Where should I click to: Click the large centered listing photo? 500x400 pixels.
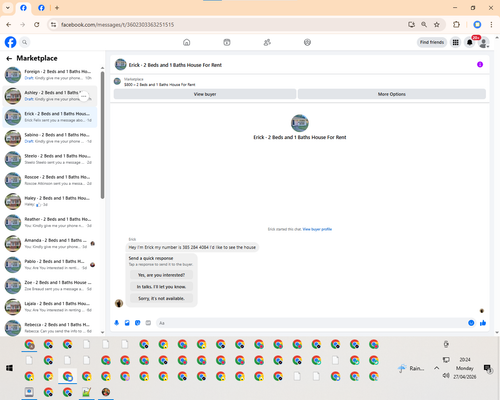point(300,123)
